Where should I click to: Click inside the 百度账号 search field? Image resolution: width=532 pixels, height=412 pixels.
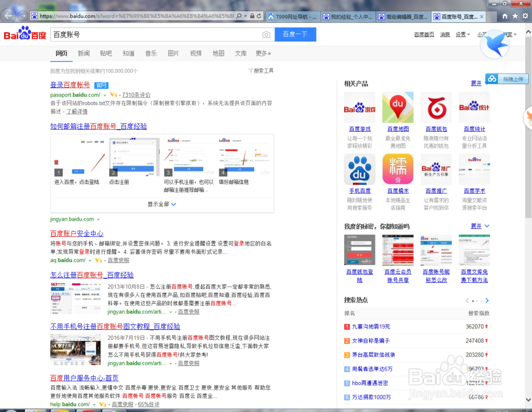(x=156, y=35)
